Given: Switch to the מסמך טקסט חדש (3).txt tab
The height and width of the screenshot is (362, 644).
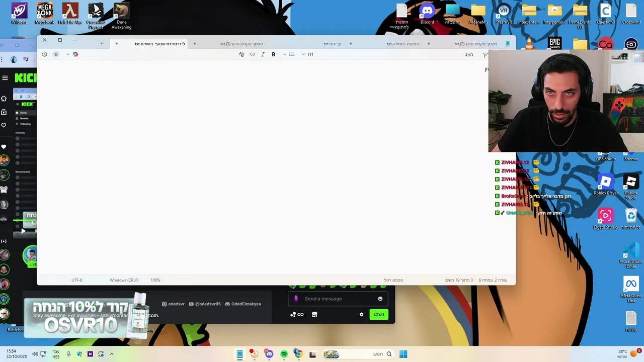Looking at the screenshot, I should (x=242, y=44).
